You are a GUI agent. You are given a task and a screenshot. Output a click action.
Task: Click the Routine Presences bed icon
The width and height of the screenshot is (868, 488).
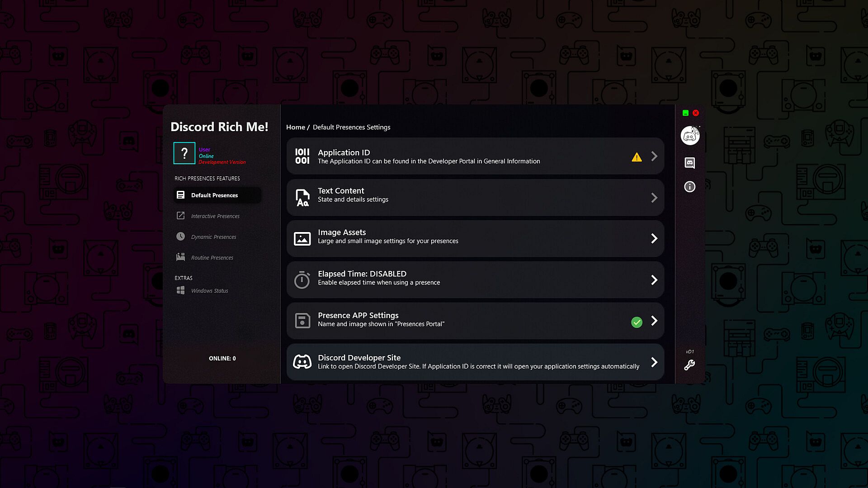pos(180,257)
